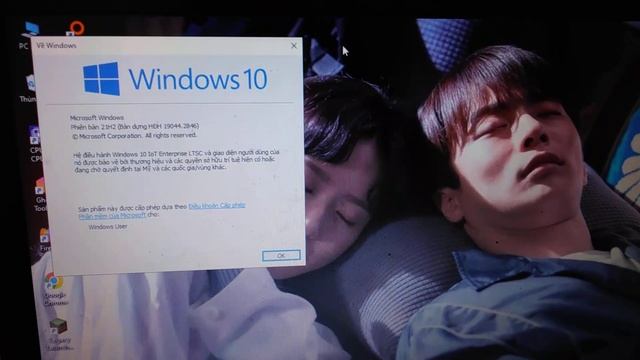Select the 'Microsoft Windows' heading text
Image resolution: width=640 pixels, height=360 pixels.
pyautogui.click(x=97, y=118)
